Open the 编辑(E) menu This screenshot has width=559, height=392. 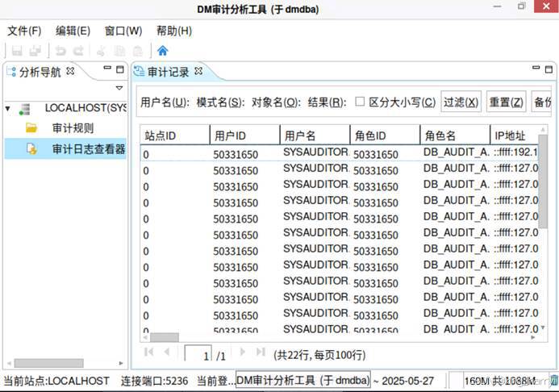coord(73,31)
